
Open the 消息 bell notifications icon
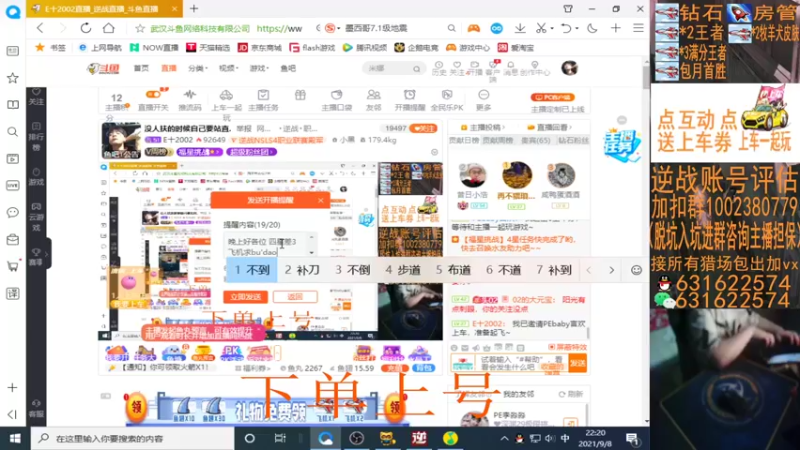coord(510,68)
